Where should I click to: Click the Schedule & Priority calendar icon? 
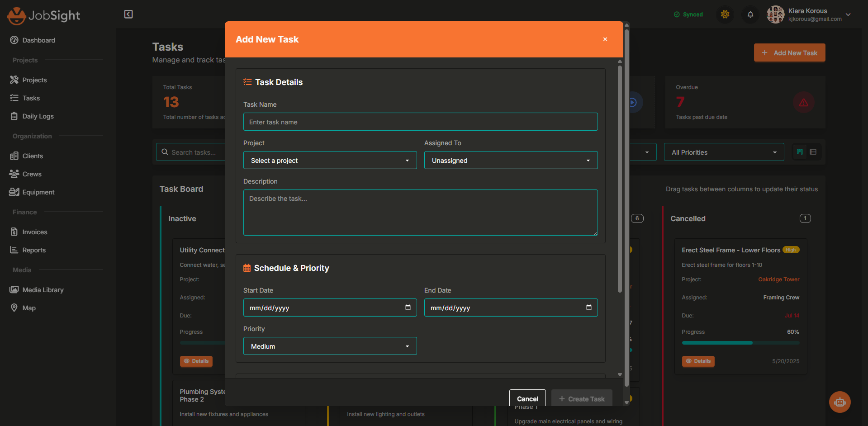[x=247, y=268]
